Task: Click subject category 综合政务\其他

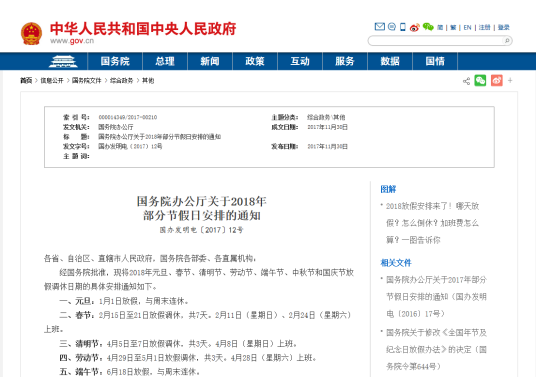Action: (x=326, y=117)
